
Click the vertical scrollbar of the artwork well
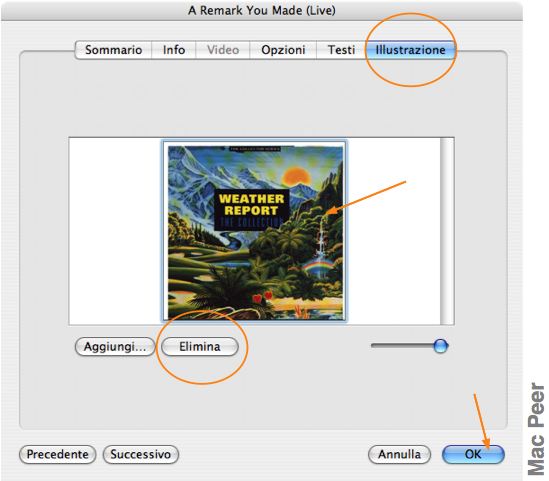[447, 231]
